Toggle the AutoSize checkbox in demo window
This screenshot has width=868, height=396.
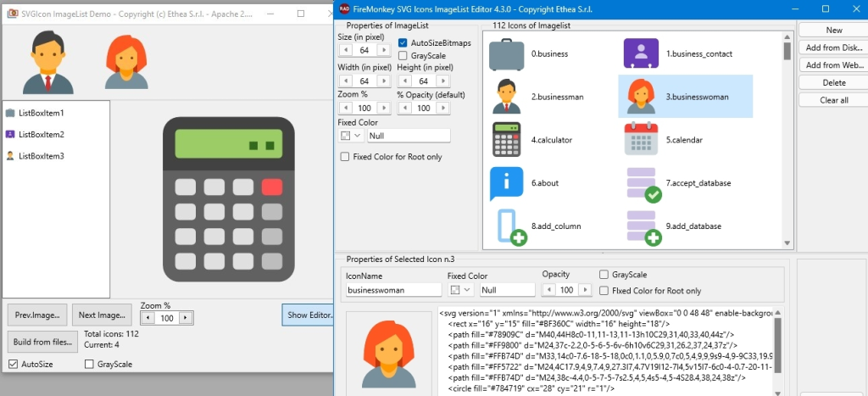[x=13, y=364]
